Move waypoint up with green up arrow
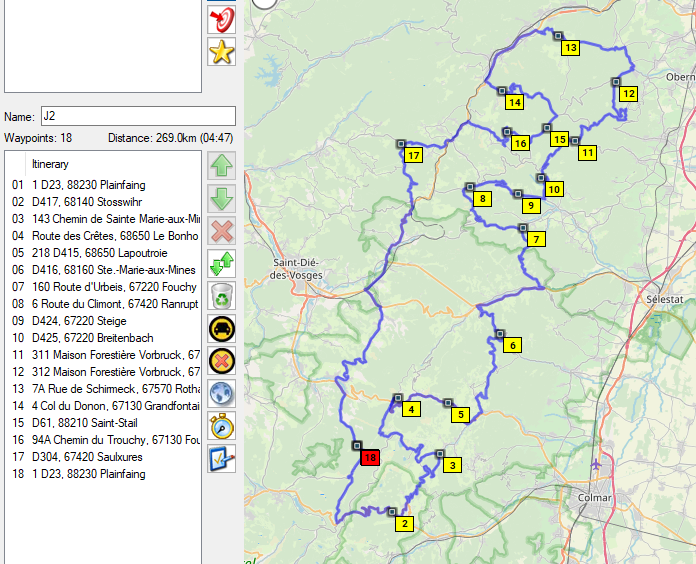 click(221, 166)
